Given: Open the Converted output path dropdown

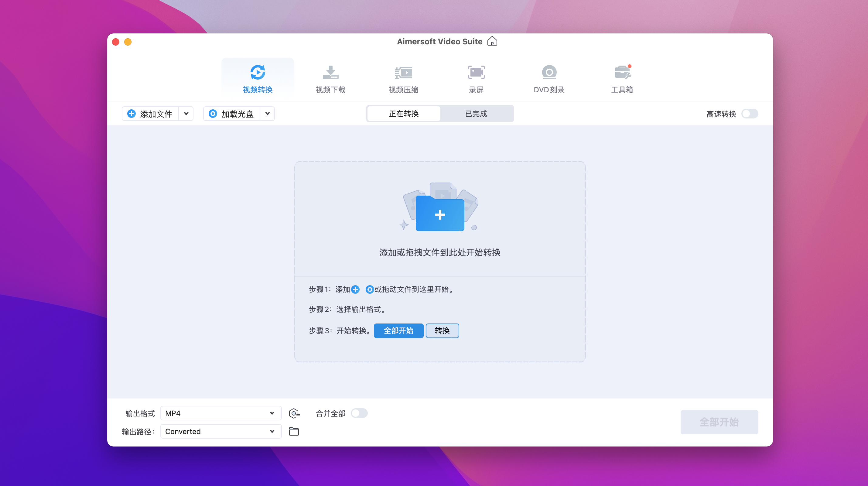Looking at the screenshot, I should 221,431.
